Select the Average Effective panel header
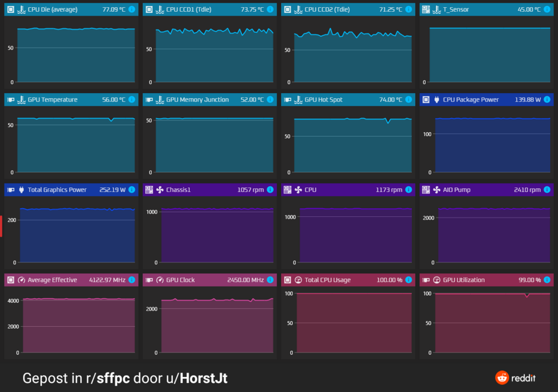 (52, 280)
